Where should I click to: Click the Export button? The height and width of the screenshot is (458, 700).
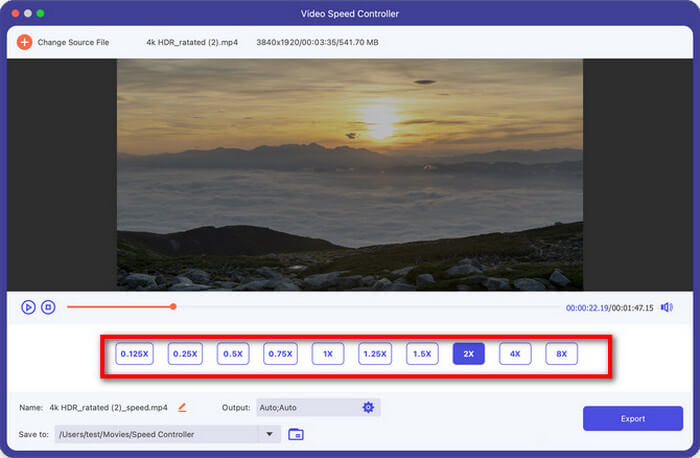(633, 418)
